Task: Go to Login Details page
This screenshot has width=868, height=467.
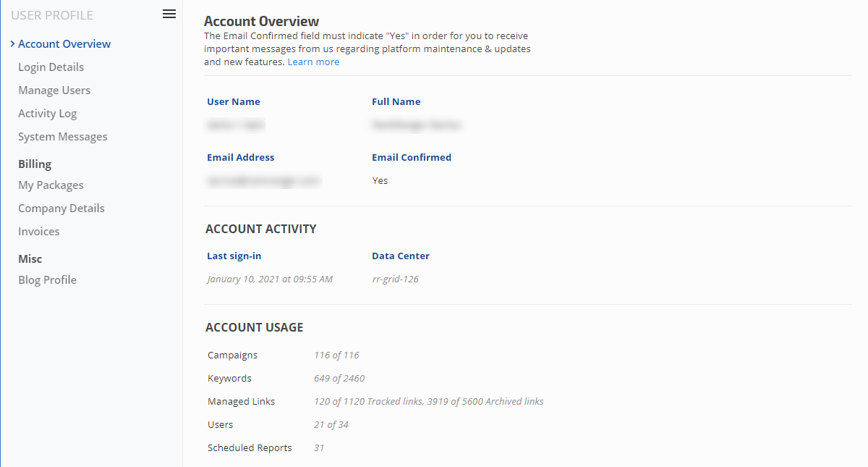Action: [x=51, y=67]
